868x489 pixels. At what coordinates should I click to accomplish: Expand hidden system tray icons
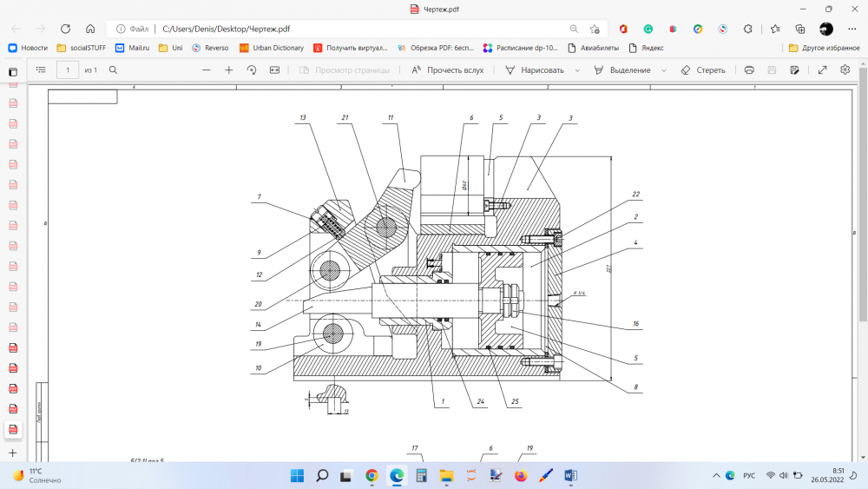point(714,476)
